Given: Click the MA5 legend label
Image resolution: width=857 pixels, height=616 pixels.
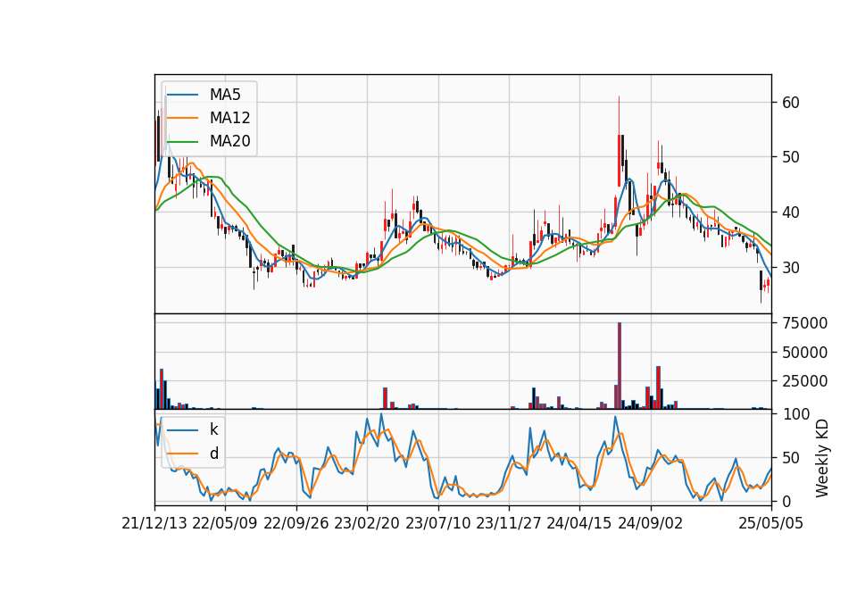Looking at the screenshot, I should pos(225,95).
